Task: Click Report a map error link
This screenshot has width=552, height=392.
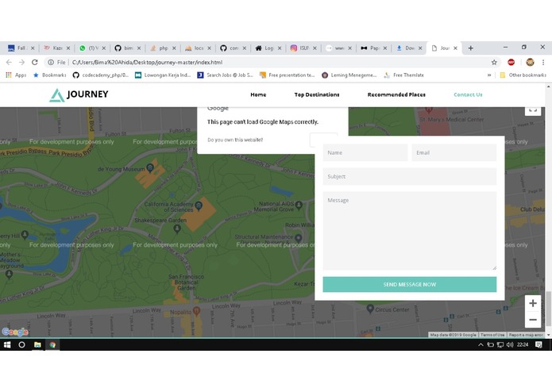Action: [526, 335]
